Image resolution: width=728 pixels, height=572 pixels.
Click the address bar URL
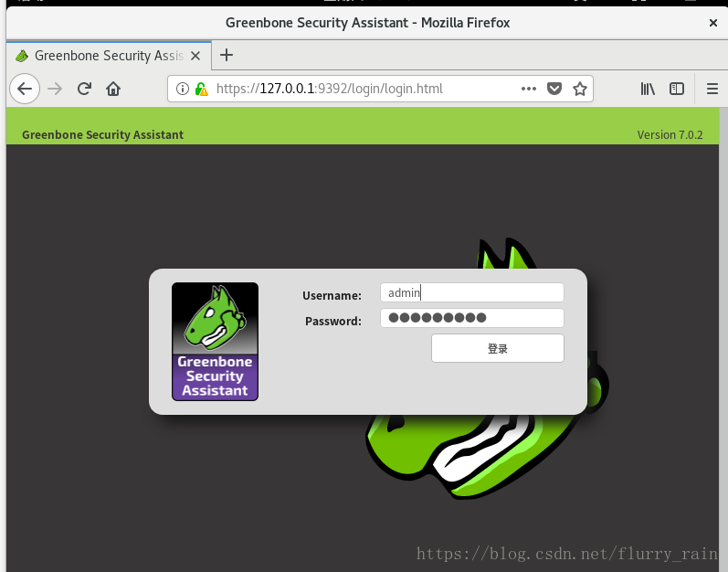pyautogui.click(x=329, y=89)
